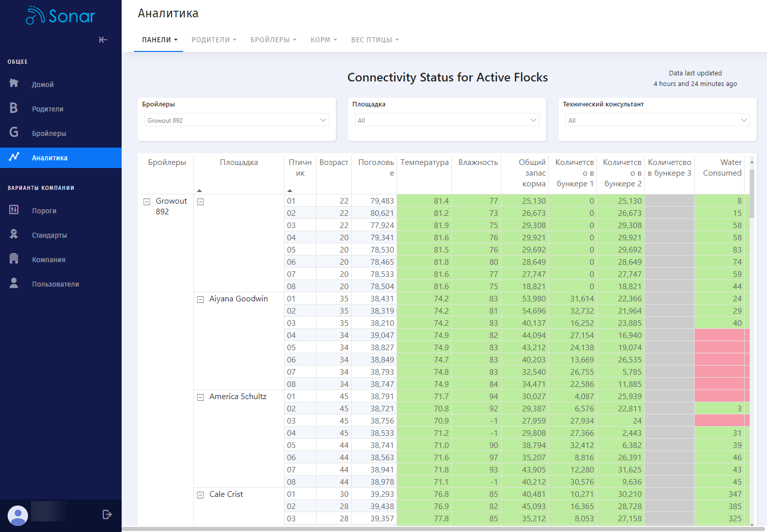
Task: Open the ПАНЕЛИ tab menu
Action: [x=159, y=40]
